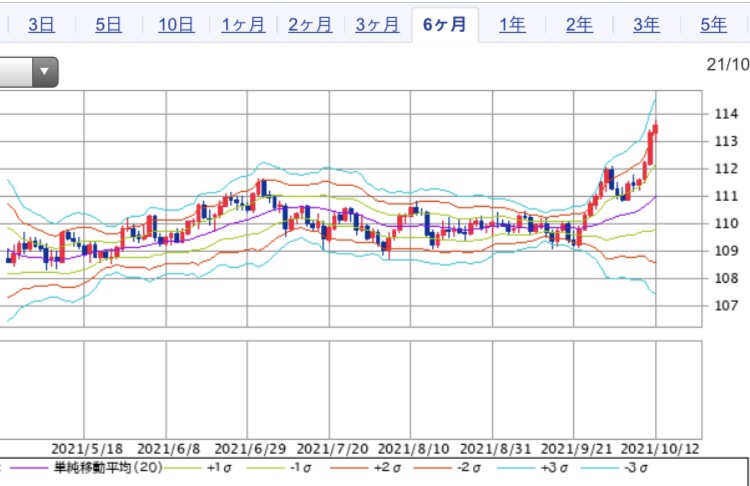Viewport: 750px width, 486px height.
Task: Click the 単純移動平均(20) legend entry
Action: click(x=109, y=467)
